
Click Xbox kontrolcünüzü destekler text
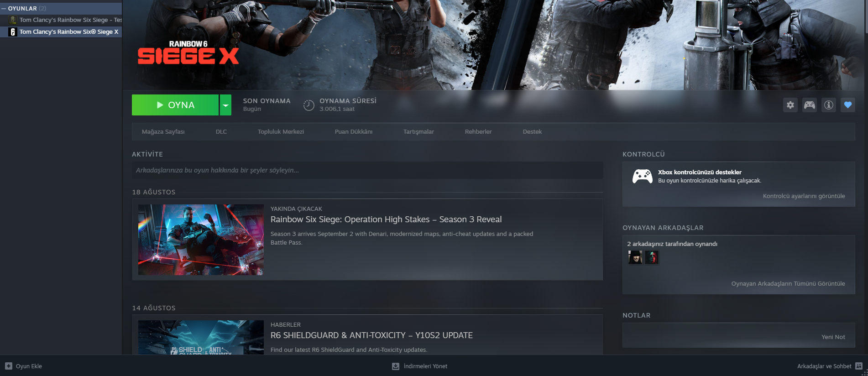tap(700, 172)
